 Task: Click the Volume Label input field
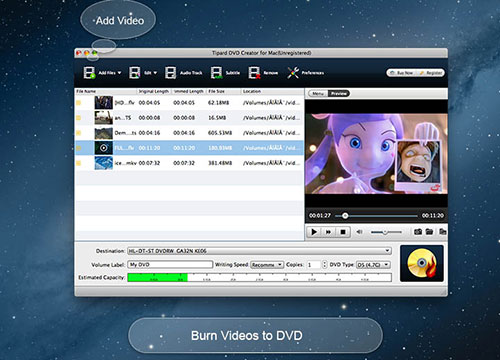click(170, 264)
